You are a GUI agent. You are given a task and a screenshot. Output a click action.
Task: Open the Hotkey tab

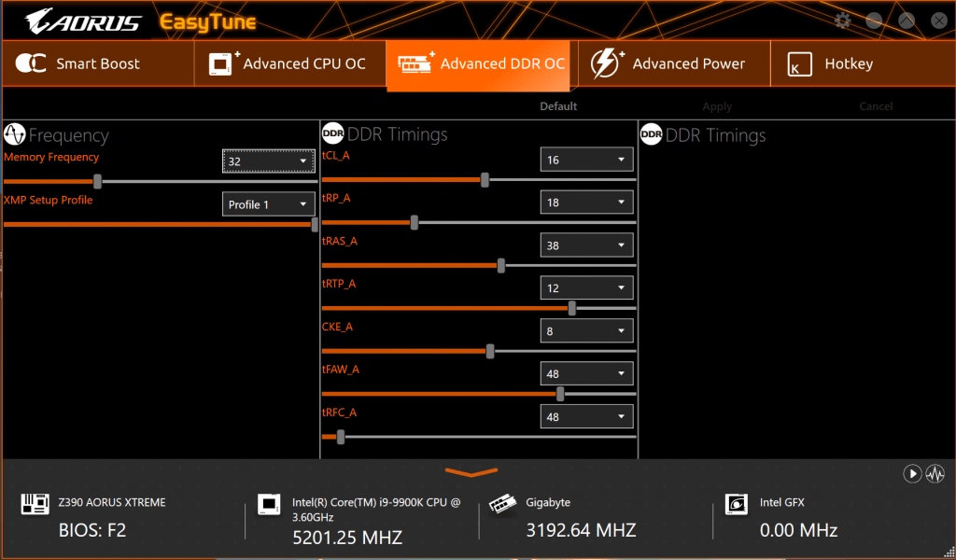[x=863, y=63]
